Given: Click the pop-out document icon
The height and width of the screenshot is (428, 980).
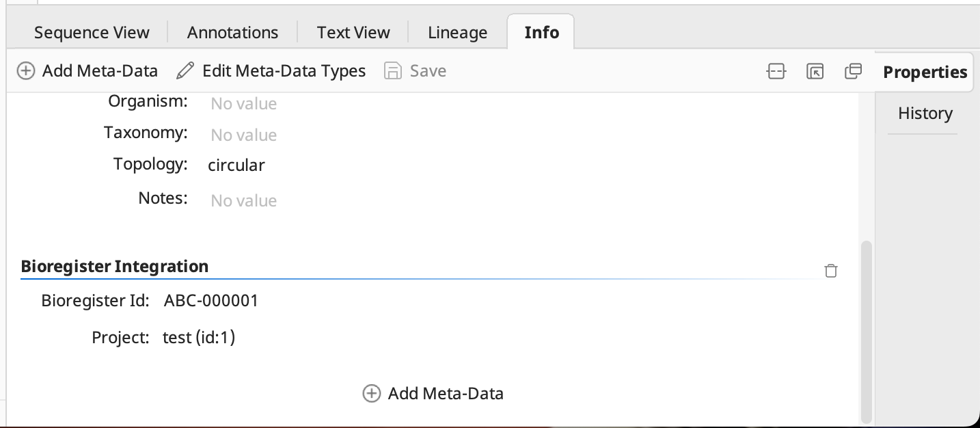Looking at the screenshot, I should point(815,71).
